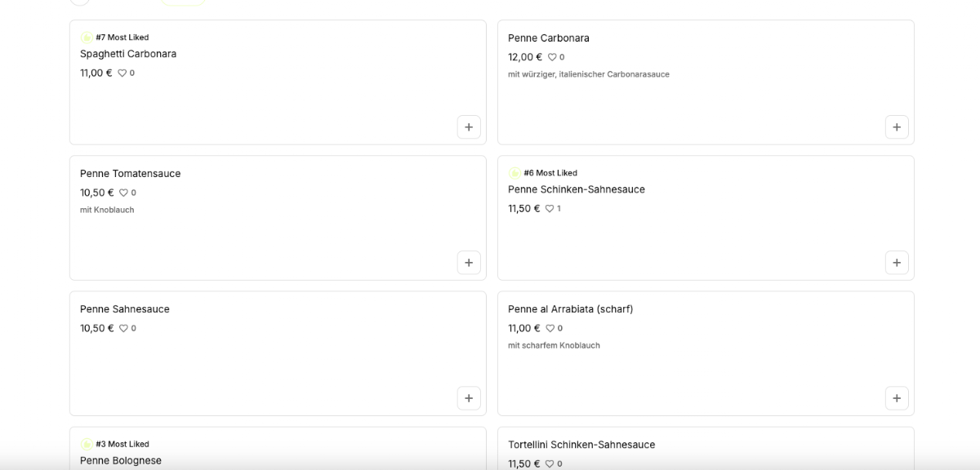The image size is (980, 470).
Task: Like Penne Tomatensauce via heart icon
Action: 124,193
